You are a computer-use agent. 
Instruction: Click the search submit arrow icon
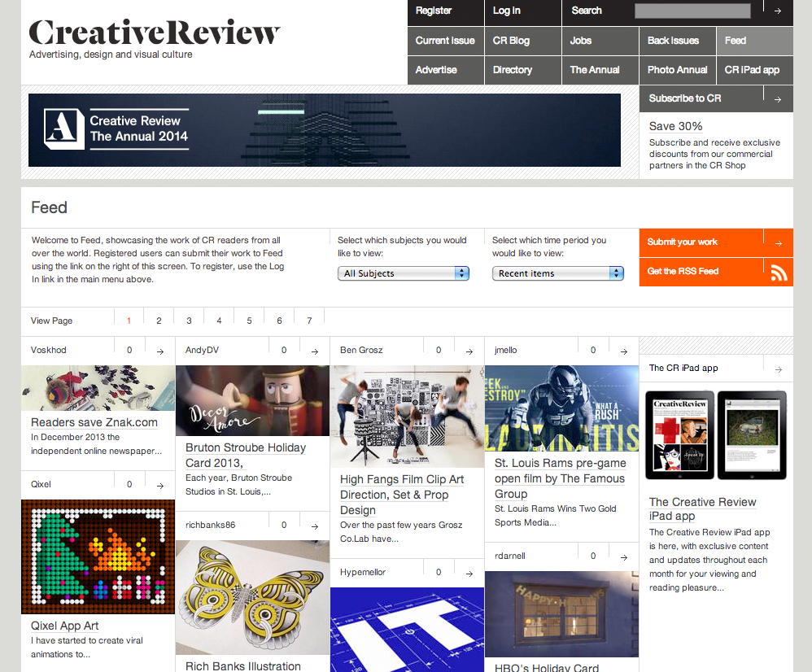[778, 11]
